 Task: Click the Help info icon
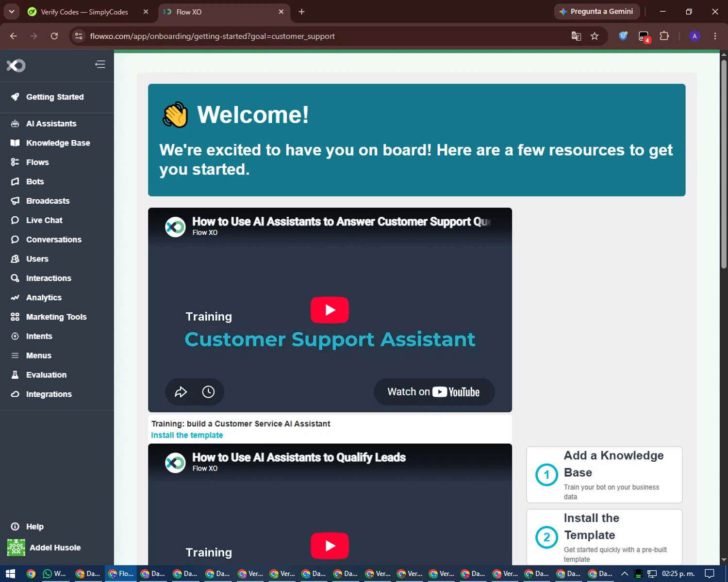15,527
